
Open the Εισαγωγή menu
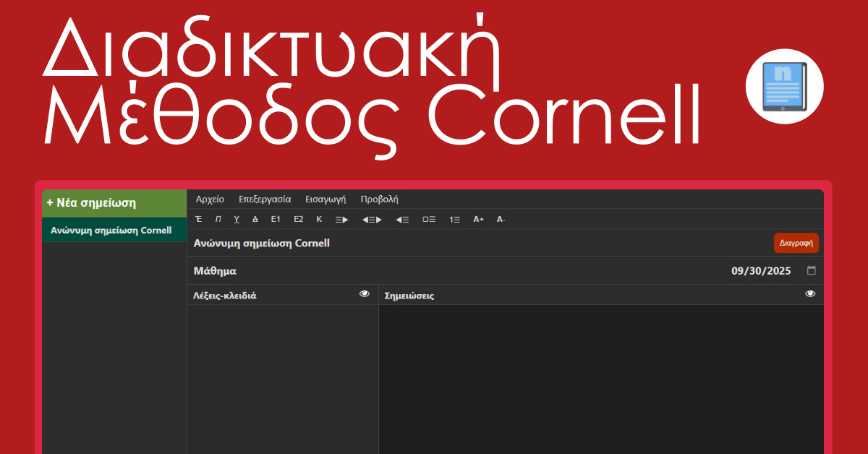325,199
